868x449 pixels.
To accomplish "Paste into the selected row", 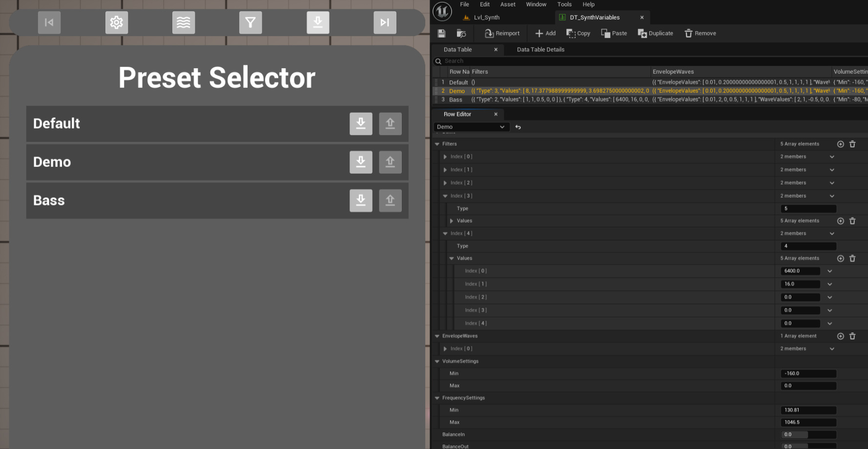I will (614, 33).
